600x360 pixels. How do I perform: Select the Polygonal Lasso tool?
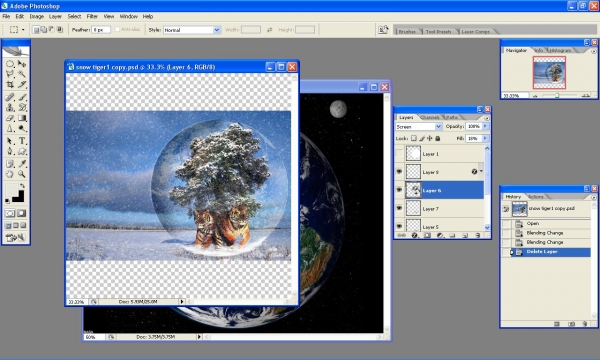click(10, 74)
